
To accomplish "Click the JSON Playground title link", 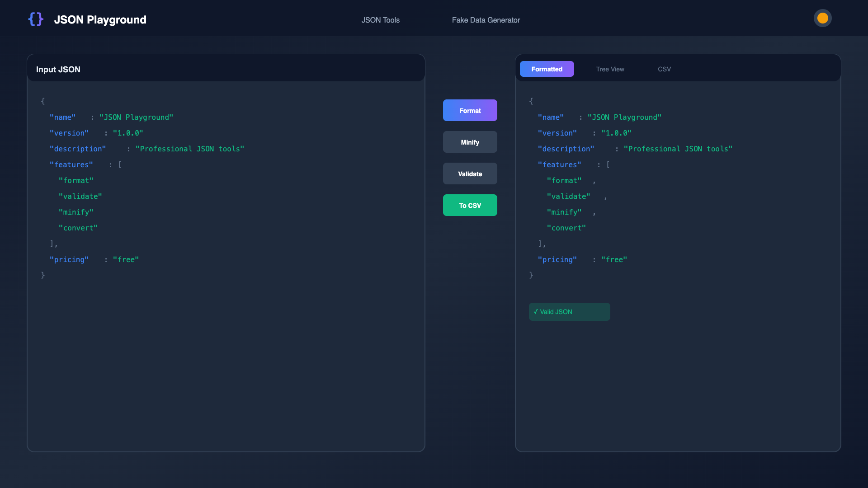I will (x=100, y=19).
